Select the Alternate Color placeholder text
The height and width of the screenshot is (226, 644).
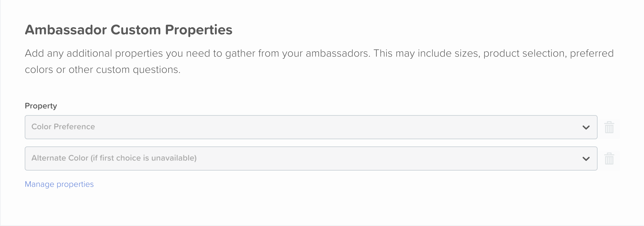click(x=114, y=158)
